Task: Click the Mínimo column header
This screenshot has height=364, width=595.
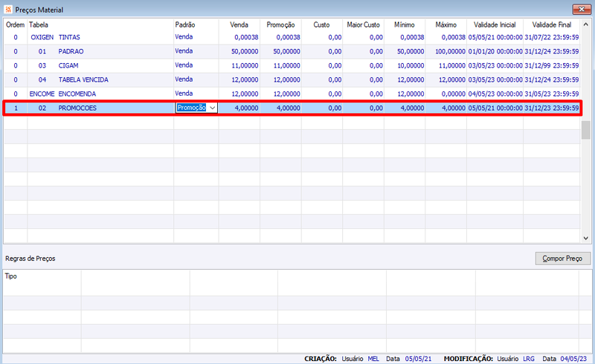Action: point(404,25)
